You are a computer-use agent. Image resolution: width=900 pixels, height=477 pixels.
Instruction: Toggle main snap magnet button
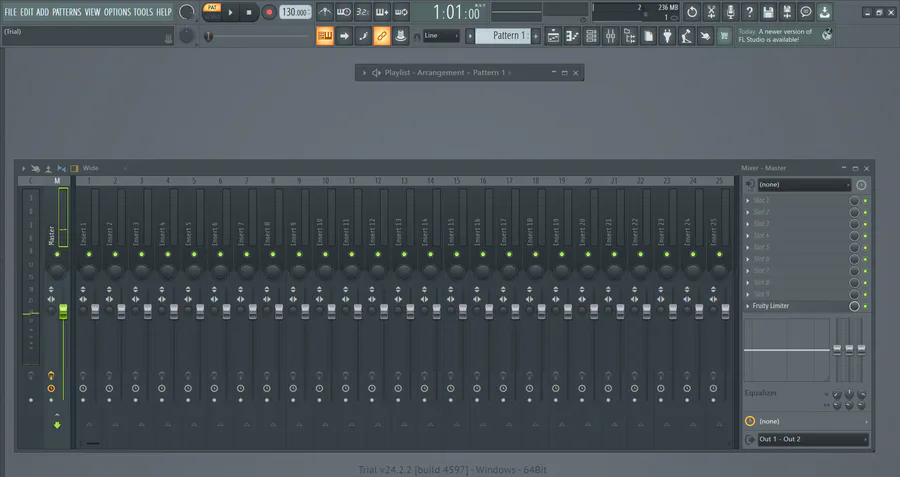417,36
